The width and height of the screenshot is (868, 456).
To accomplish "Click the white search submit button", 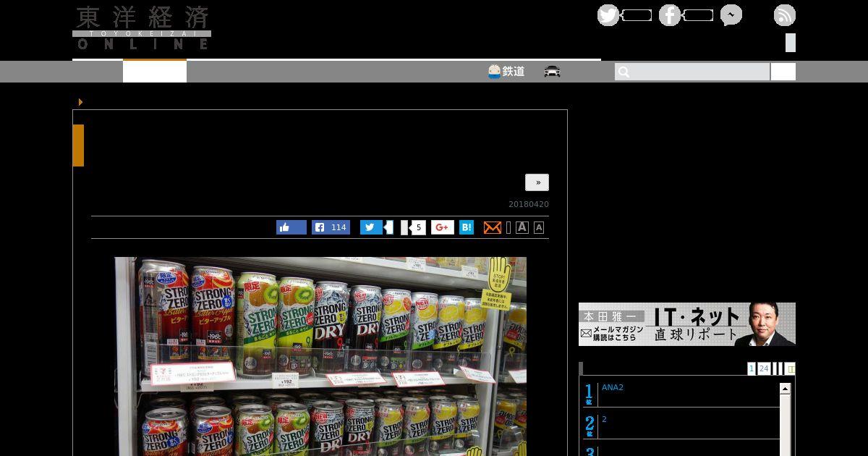I will [783, 72].
